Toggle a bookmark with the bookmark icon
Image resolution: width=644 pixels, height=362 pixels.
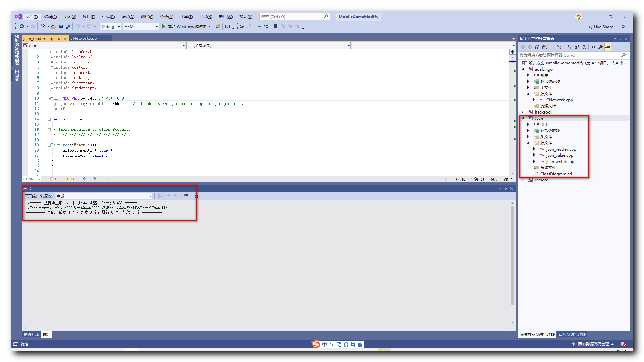[x=275, y=27]
